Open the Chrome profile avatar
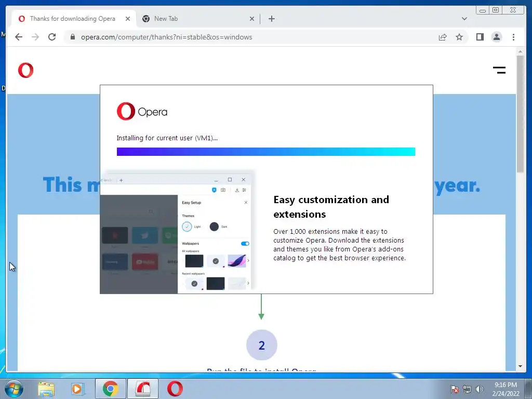Screen dimensions: 532x399 496,37
